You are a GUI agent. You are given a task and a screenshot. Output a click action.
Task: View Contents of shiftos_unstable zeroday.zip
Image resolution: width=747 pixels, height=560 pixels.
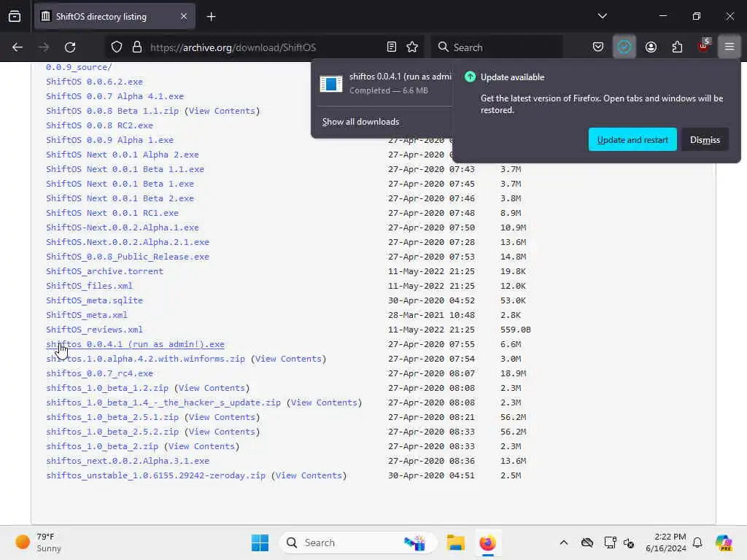pos(309,475)
